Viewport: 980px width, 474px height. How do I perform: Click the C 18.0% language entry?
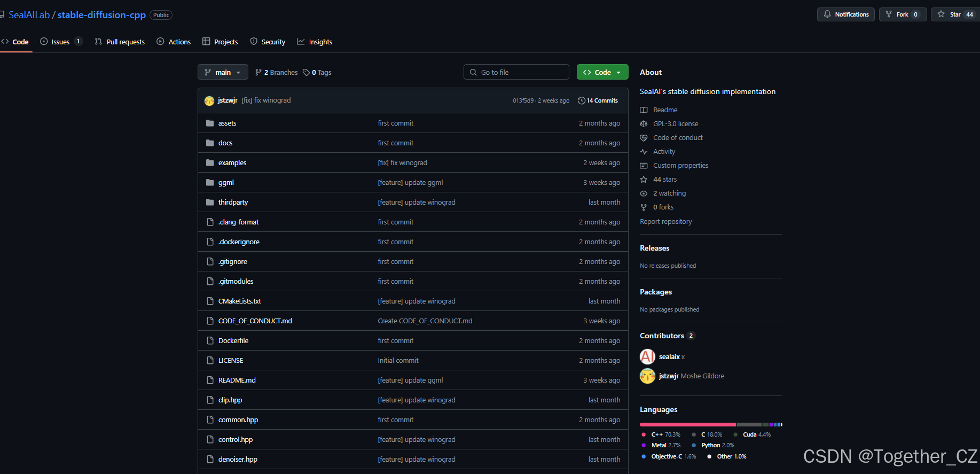coord(707,434)
